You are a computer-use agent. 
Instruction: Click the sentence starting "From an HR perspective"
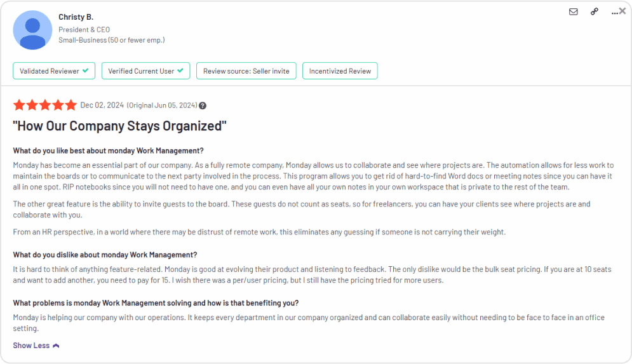pos(259,233)
